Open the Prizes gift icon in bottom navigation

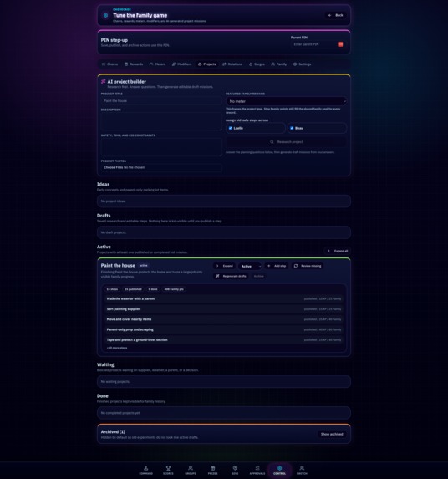tap(213, 468)
